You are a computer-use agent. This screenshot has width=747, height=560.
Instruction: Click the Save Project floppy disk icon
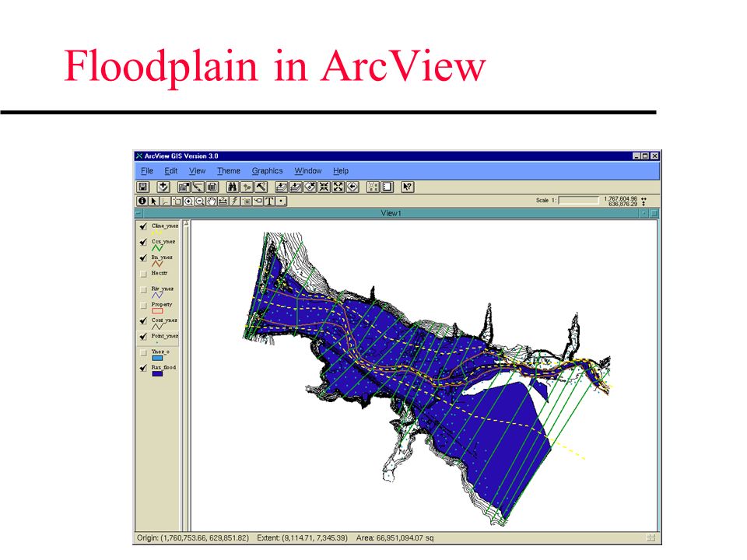click(x=143, y=187)
